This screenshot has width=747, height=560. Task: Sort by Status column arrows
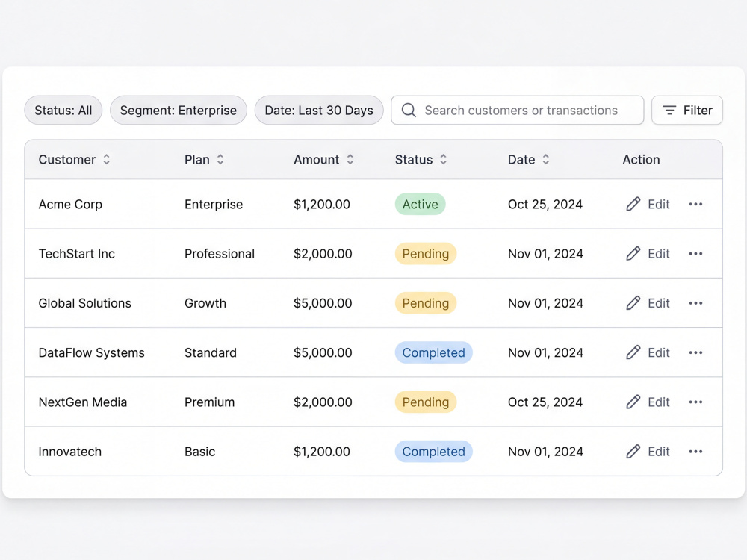pyautogui.click(x=443, y=159)
